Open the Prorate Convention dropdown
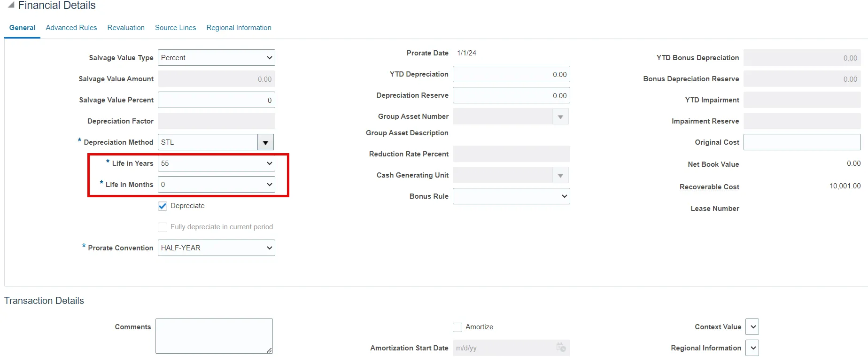 pyautogui.click(x=217, y=248)
